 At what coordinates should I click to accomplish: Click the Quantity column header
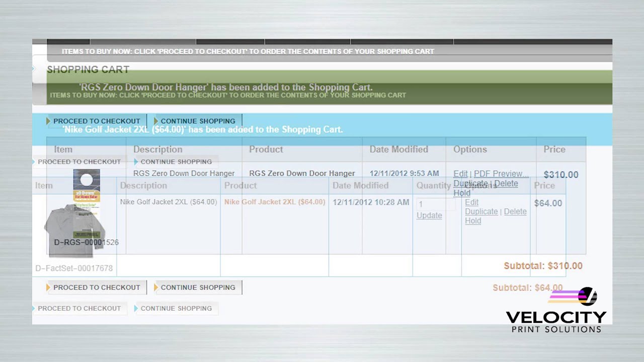[x=434, y=186]
